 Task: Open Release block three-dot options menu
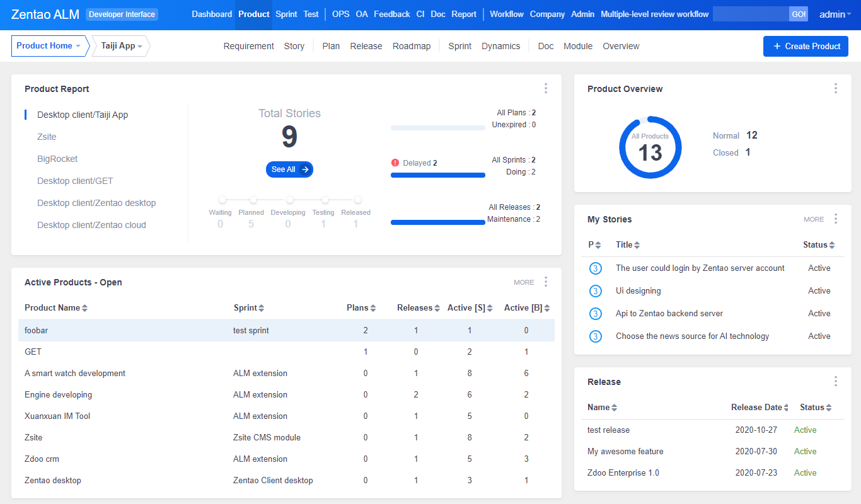[x=835, y=382]
